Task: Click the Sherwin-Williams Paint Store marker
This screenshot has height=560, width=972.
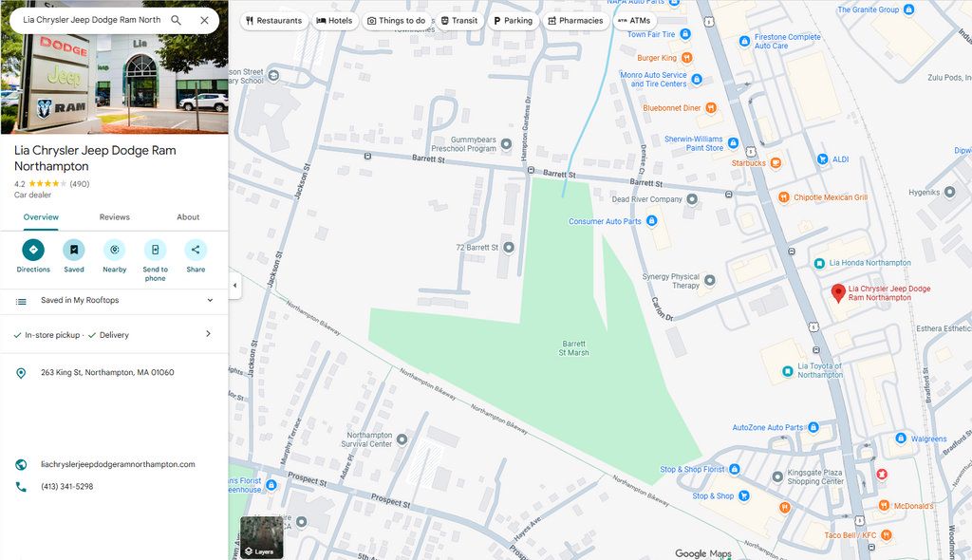Action: [x=733, y=143]
